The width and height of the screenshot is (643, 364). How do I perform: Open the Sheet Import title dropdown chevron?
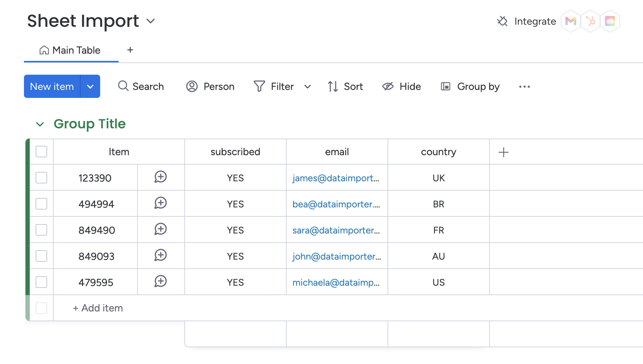tap(151, 21)
